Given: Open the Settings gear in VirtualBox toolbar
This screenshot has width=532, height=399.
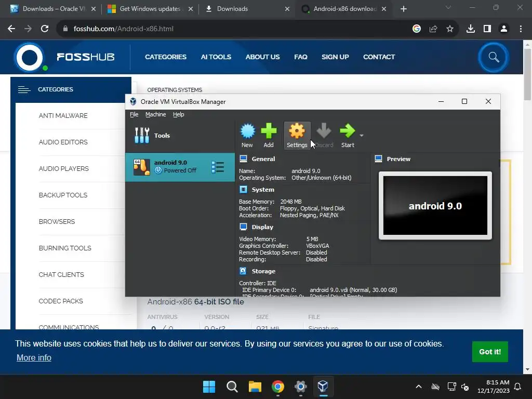Looking at the screenshot, I should (x=297, y=135).
